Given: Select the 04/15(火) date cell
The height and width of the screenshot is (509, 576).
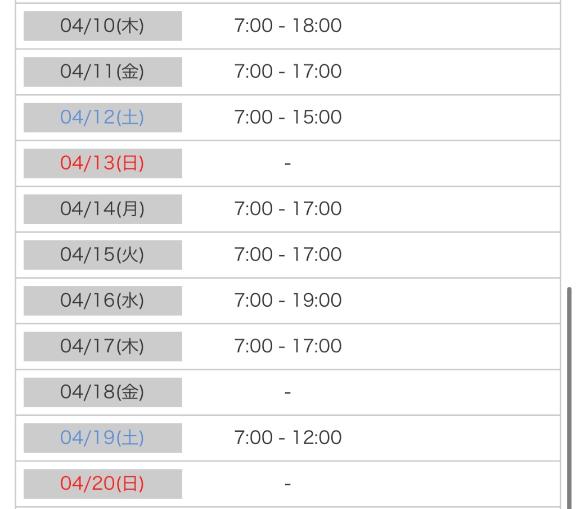Looking at the screenshot, I should tap(103, 255).
